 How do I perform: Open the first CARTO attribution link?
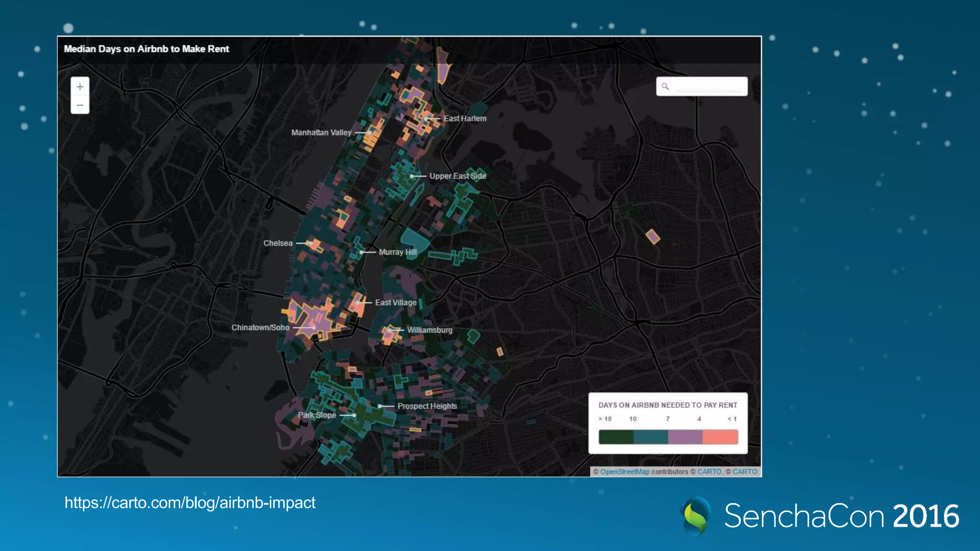pos(709,472)
